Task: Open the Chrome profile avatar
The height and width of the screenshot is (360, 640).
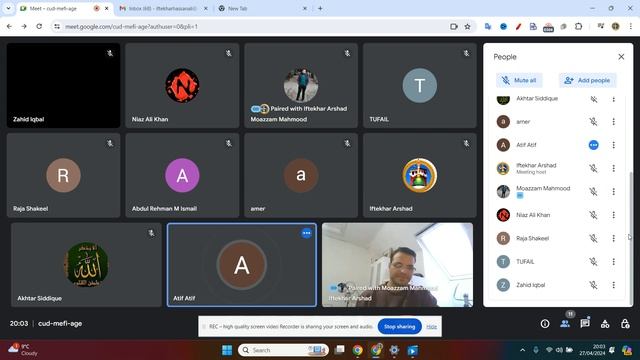Action: (x=616, y=27)
